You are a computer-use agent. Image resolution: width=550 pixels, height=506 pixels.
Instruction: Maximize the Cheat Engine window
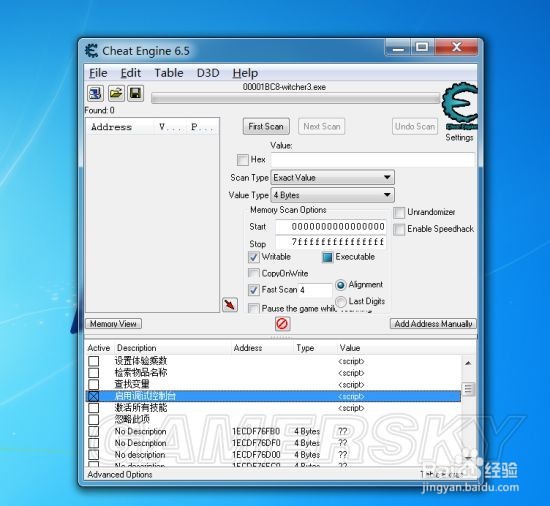coord(422,47)
